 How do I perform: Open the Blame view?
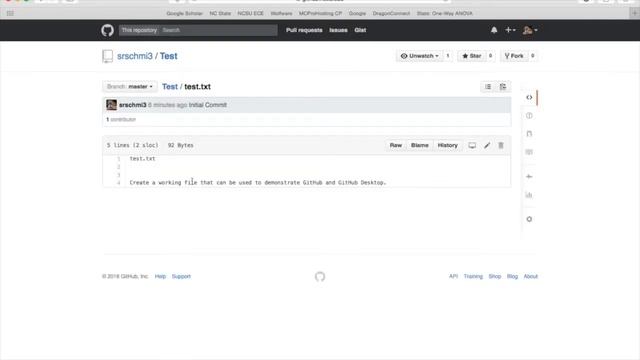pos(420,145)
